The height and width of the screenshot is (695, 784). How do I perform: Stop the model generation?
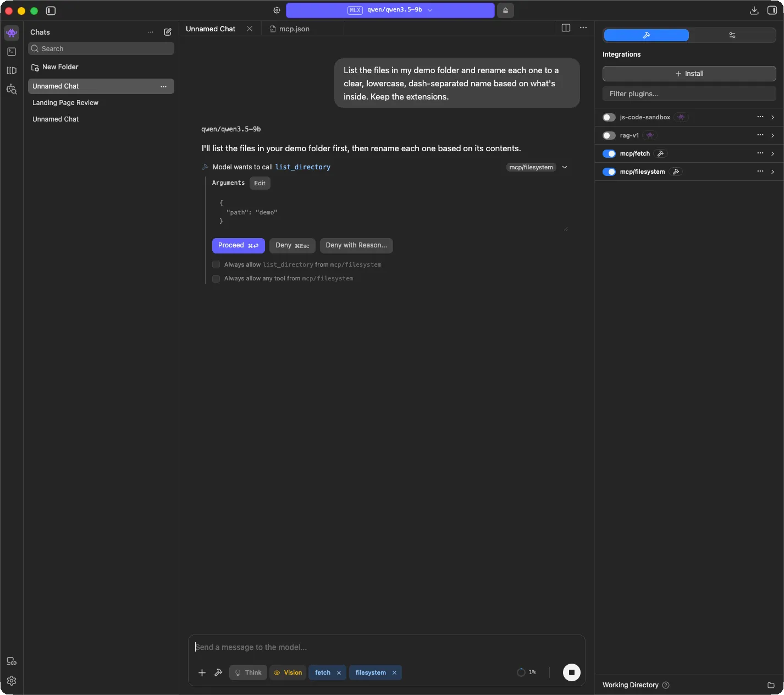pyautogui.click(x=572, y=672)
